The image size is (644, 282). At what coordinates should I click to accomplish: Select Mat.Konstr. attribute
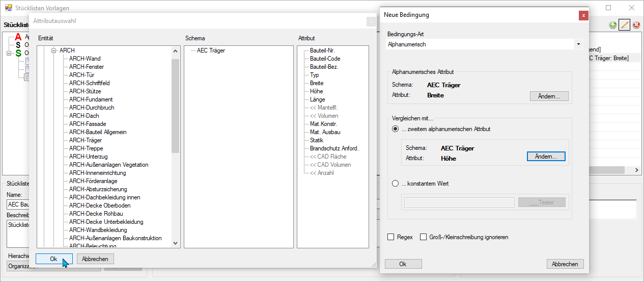click(324, 124)
